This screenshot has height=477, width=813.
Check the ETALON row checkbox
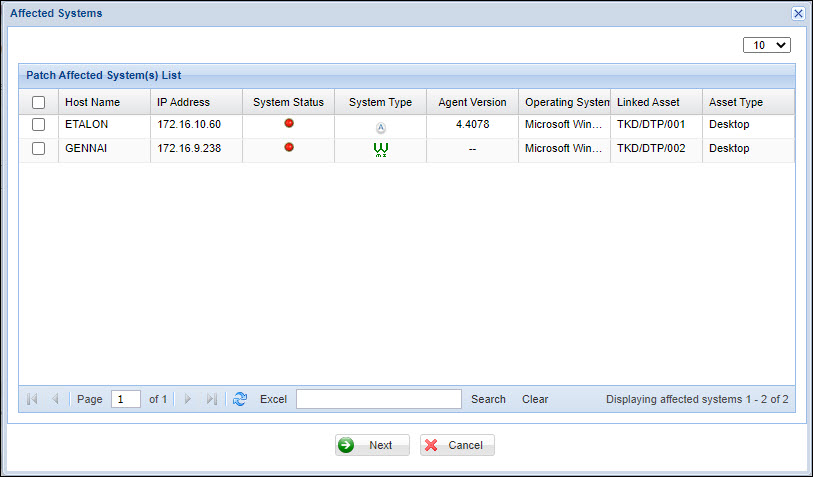tap(38, 125)
